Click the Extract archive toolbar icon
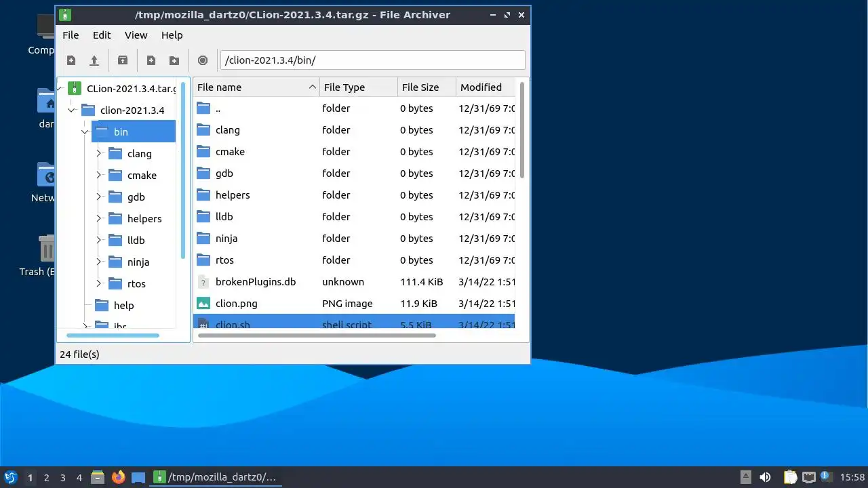This screenshot has height=488, width=868. pyautogui.click(x=123, y=60)
